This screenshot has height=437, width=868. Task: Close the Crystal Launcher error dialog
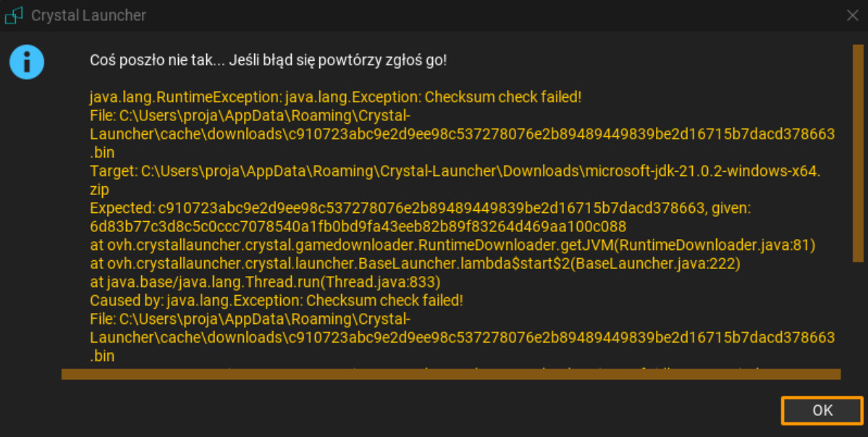click(x=852, y=15)
